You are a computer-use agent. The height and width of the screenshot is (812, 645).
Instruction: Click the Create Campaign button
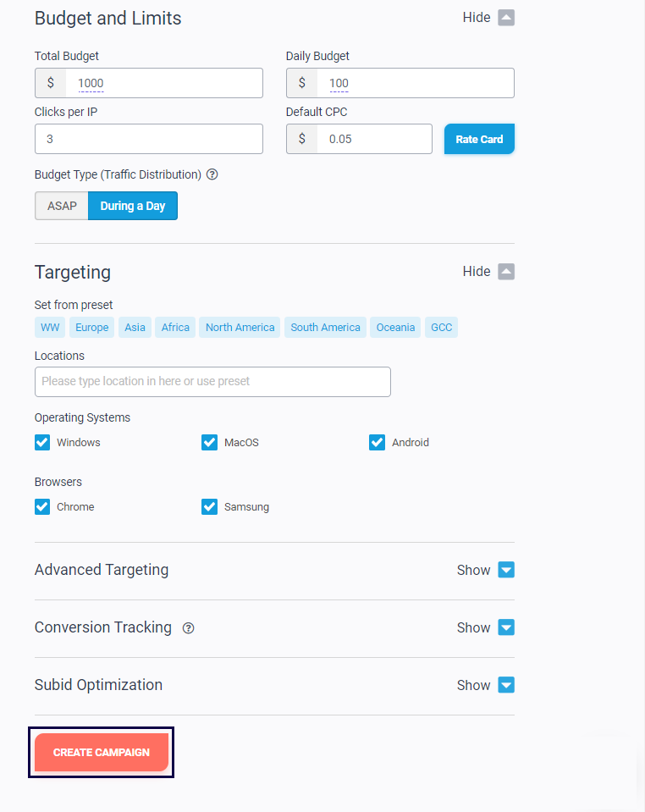coord(102,752)
